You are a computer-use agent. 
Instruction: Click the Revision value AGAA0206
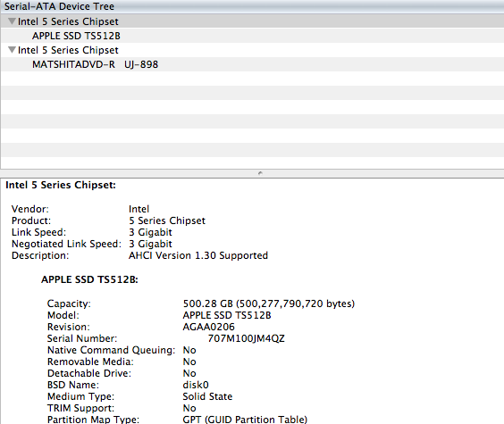click(x=208, y=327)
